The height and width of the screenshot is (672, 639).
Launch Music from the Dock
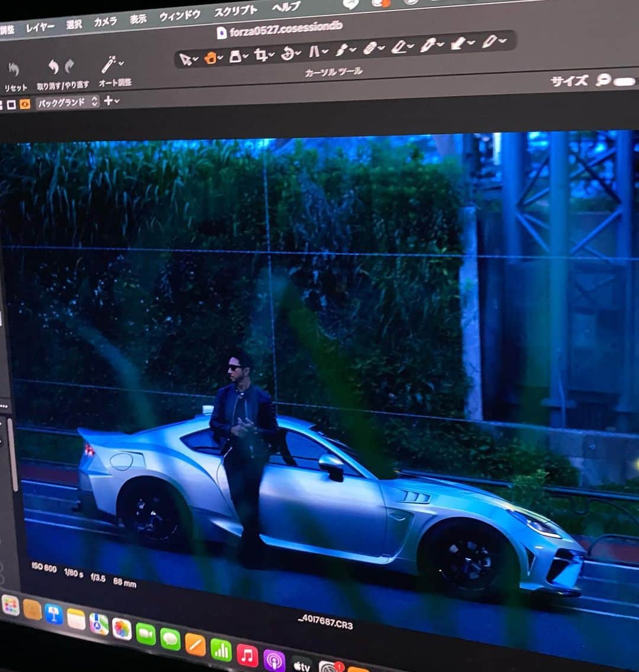(247, 655)
